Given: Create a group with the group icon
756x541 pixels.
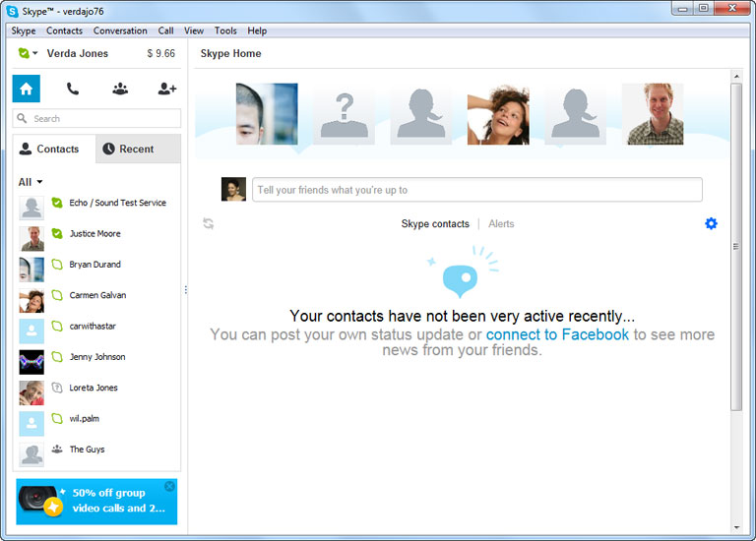Looking at the screenshot, I should tap(120, 89).
